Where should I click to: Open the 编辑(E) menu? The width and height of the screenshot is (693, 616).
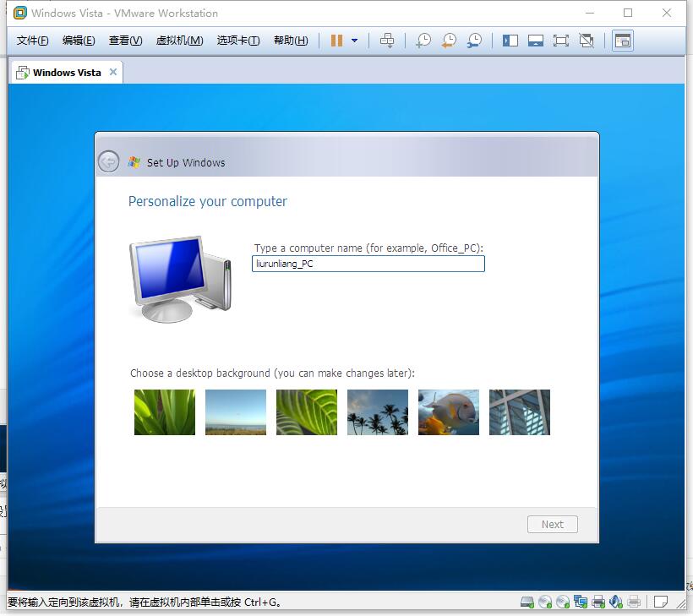(79, 41)
